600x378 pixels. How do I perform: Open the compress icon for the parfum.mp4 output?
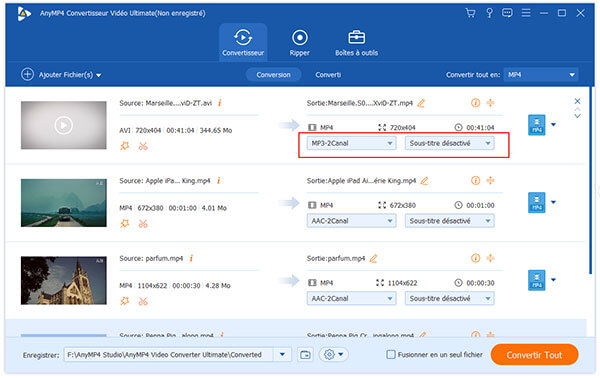click(490, 258)
